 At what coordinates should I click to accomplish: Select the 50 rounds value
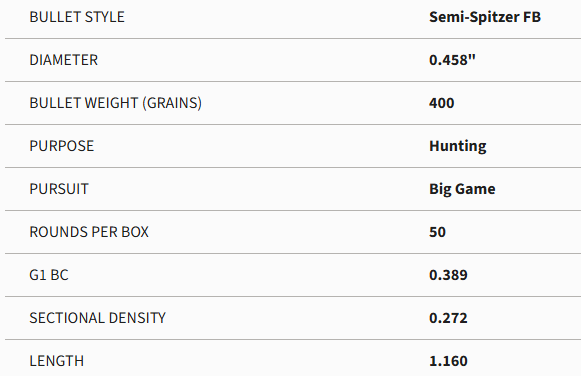point(437,232)
